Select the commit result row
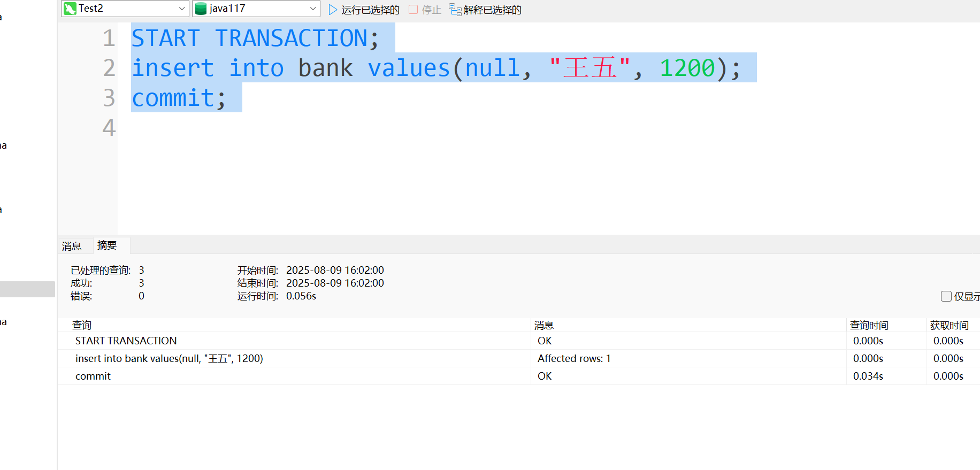980x470 pixels. pos(519,376)
